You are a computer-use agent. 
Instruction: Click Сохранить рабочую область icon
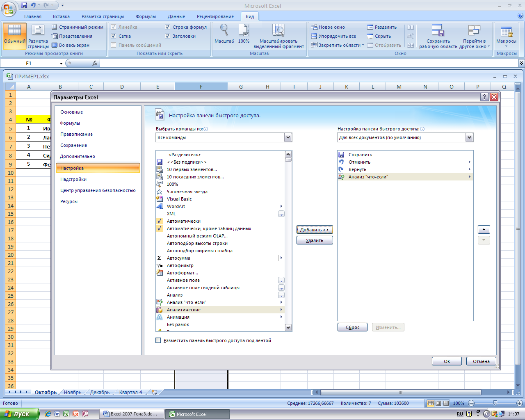point(438,30)
